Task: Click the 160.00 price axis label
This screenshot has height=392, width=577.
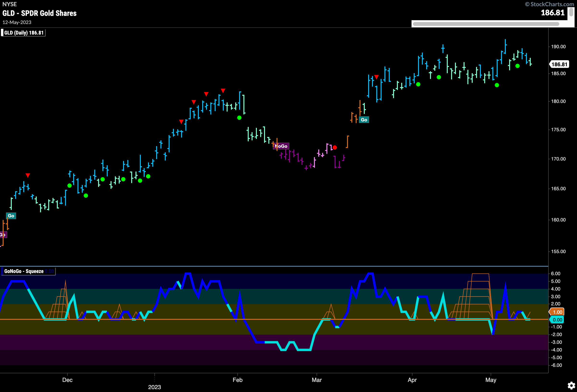Action: tap(558, 220)
